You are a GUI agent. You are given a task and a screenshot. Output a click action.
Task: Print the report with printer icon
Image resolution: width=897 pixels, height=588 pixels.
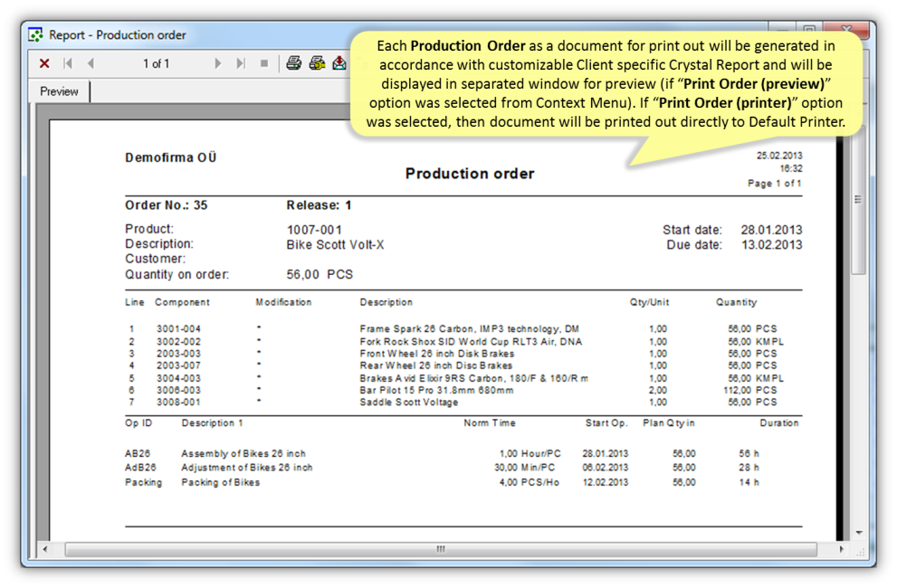coord(293,63)
